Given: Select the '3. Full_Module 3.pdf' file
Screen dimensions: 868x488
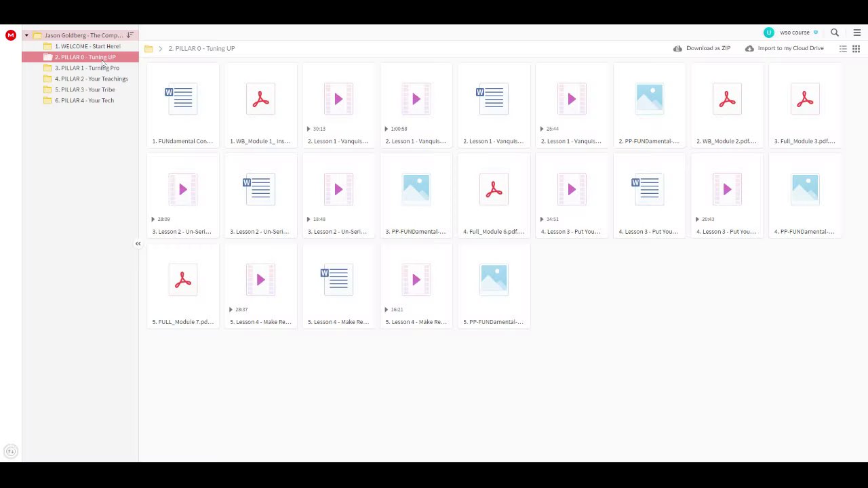Looking at the screenshot, I should click(x=805, y=107).
